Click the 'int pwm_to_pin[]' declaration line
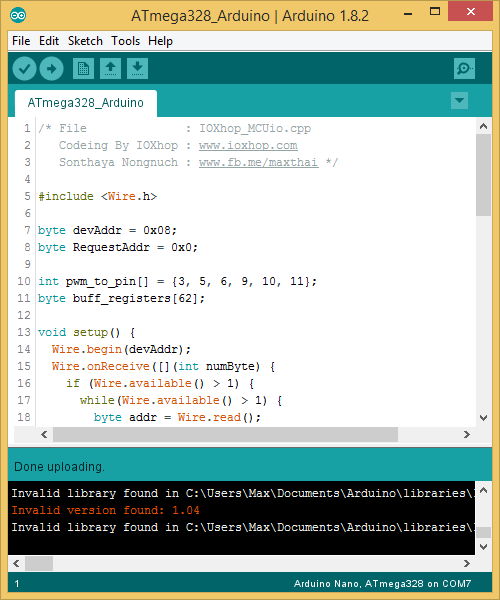 tap(177, 281)
